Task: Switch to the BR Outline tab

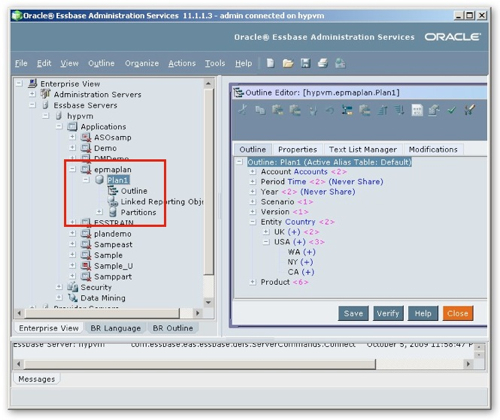Action: tap(173, 328)
